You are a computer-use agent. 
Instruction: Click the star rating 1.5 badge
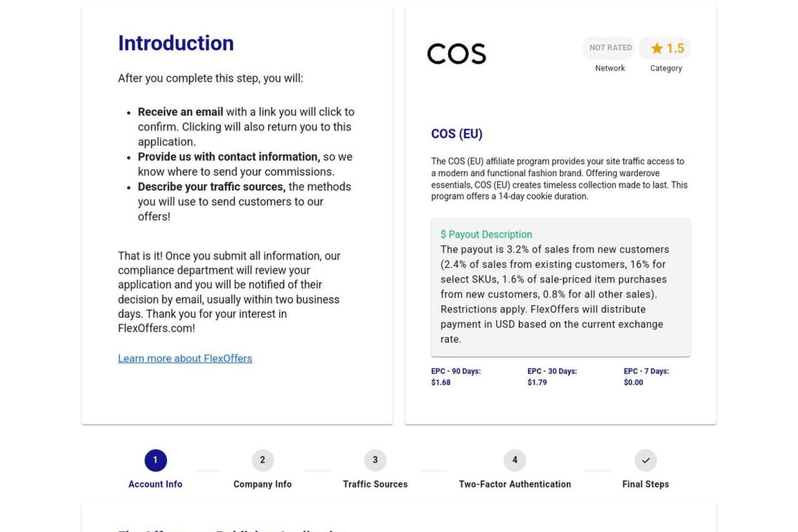[x=665, y=48]
